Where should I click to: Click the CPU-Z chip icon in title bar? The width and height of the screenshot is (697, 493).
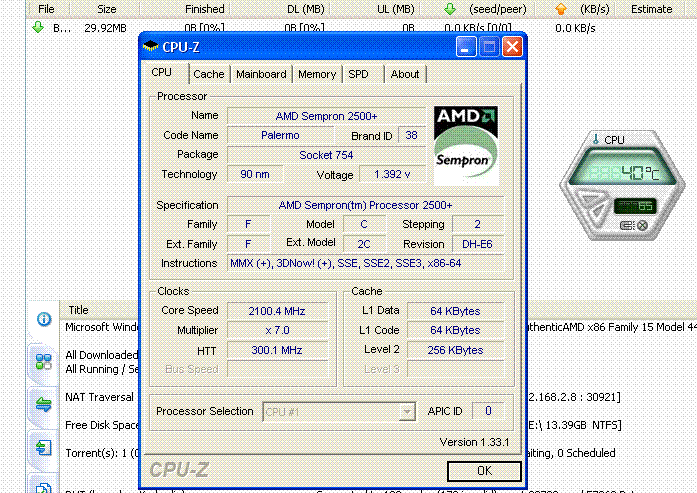pyautogui.click(x=150, y=46)
